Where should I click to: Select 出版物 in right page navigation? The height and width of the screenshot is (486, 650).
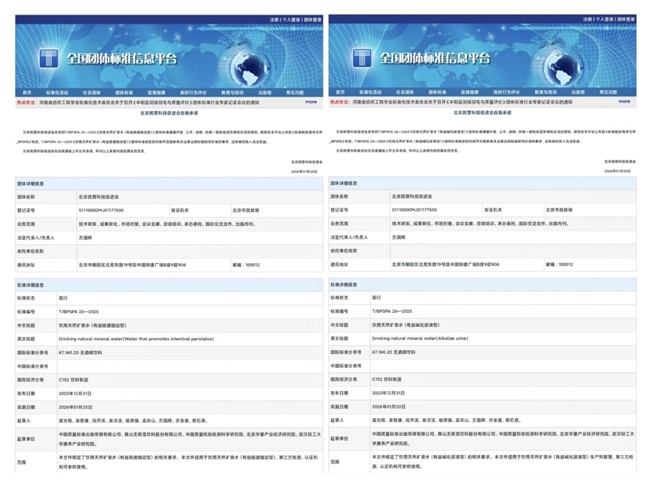click(578, 92)
